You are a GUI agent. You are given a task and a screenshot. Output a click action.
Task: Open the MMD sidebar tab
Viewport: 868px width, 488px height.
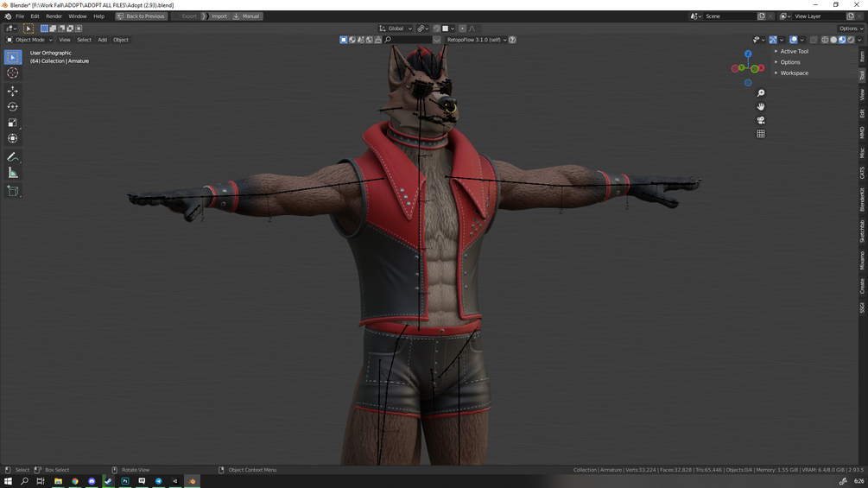(862, 133)
